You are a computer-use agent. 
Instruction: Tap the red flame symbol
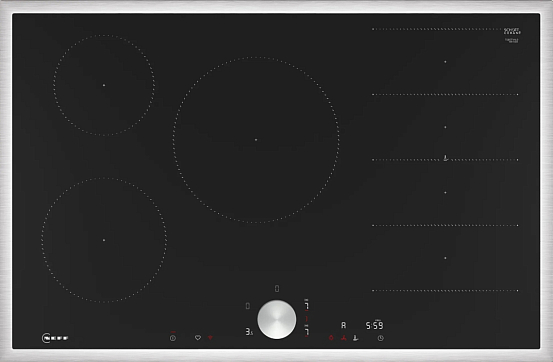pyautogui.click(x=331, y=338)
